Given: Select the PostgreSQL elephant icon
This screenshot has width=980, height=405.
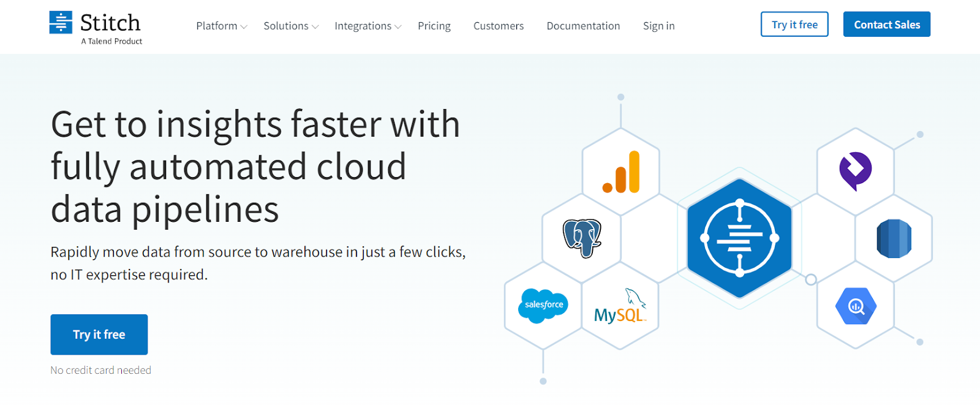Looking at the screenshot, I should click(582, 238).
